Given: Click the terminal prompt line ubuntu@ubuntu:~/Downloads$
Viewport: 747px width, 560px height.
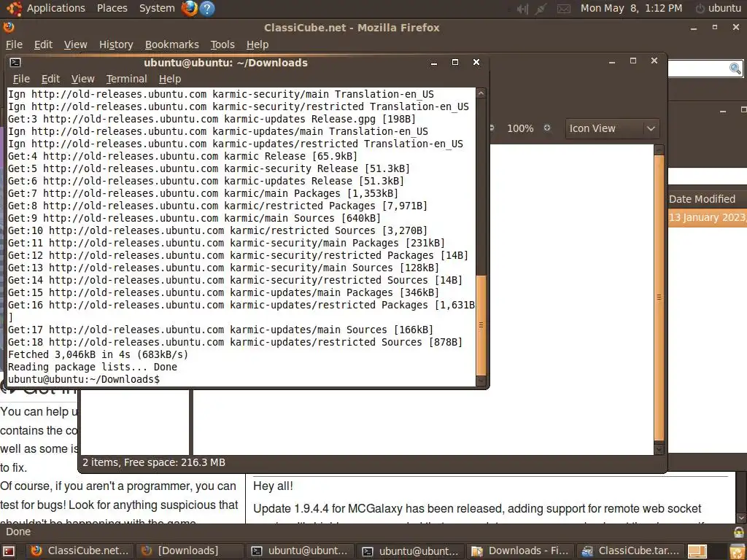Looking at the screenshot, I should coord(84,379).
